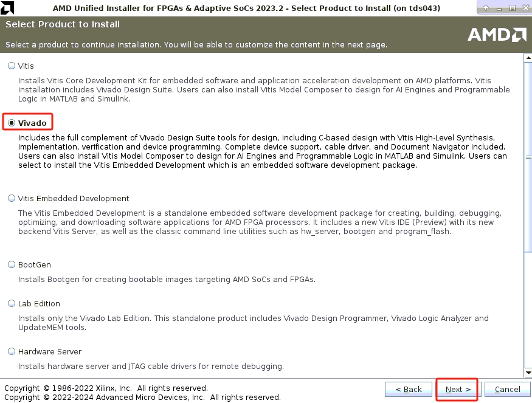Click the Next button to continue
532x403 pixels.
click(457, 389)
